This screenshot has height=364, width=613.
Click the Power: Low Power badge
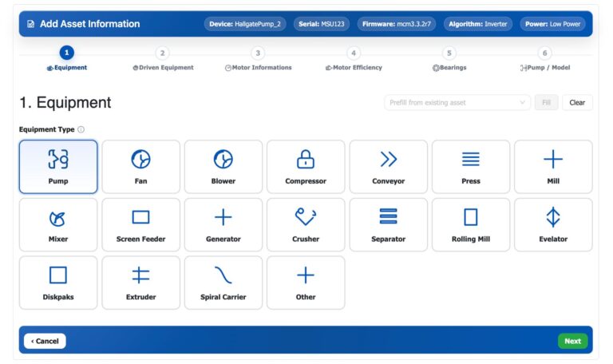coord(552,24)
